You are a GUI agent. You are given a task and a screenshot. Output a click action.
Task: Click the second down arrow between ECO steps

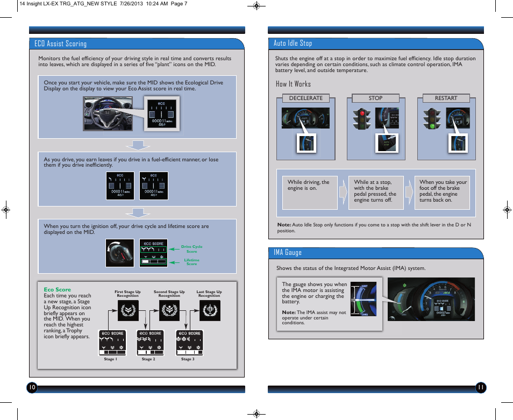[x=138, y=213]
